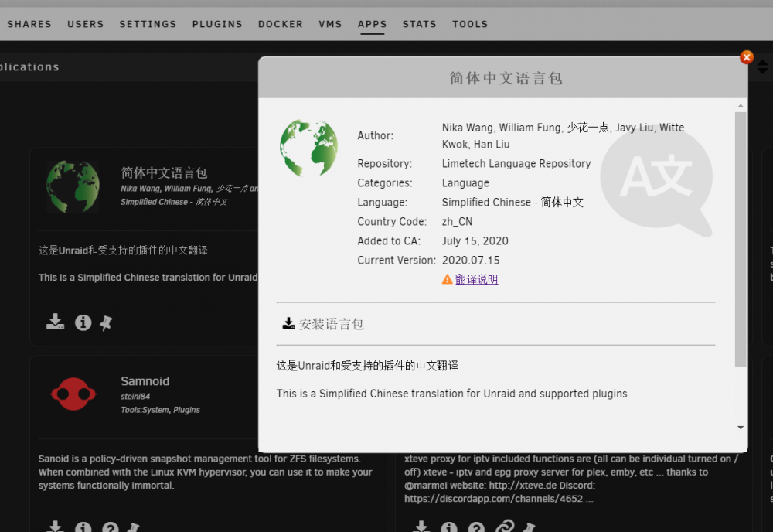Go to the VMS tab

coord(330,24)
